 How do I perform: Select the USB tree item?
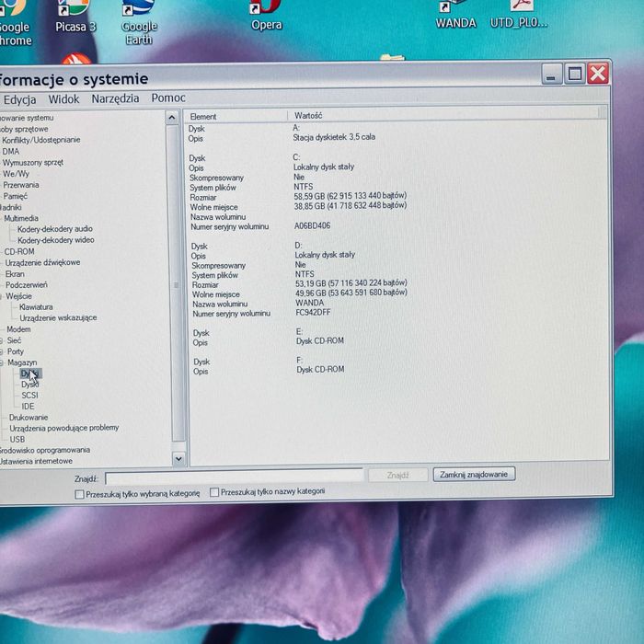coord(17,440)
